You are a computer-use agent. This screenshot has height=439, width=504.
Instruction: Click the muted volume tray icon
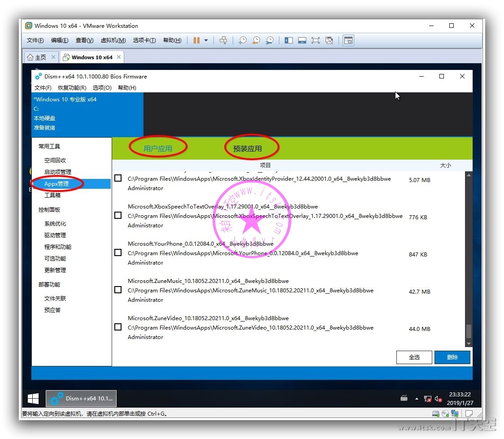pos(438,399)
